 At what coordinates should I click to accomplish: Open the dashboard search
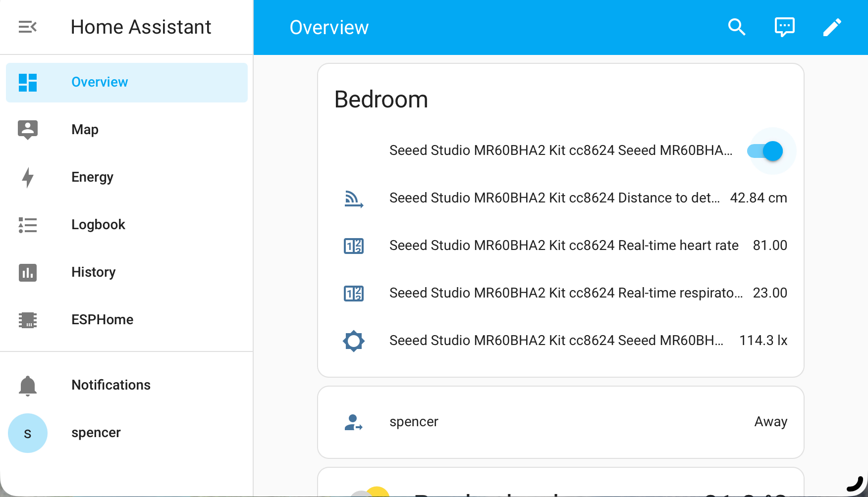(x=737, y=27)
